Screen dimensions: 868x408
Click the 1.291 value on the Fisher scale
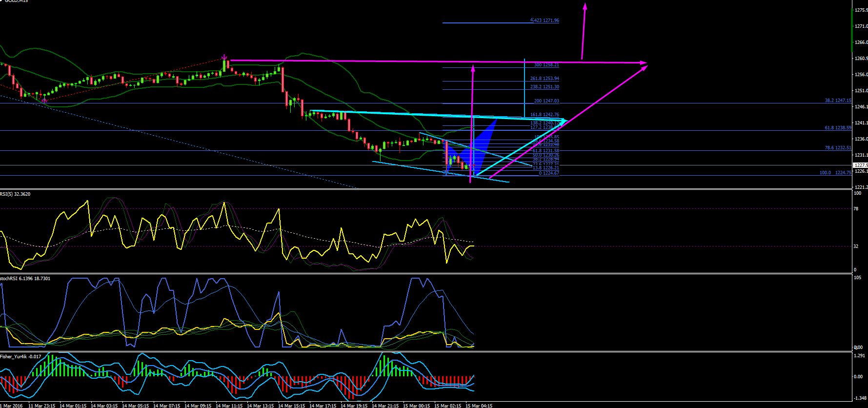[859, 356]
